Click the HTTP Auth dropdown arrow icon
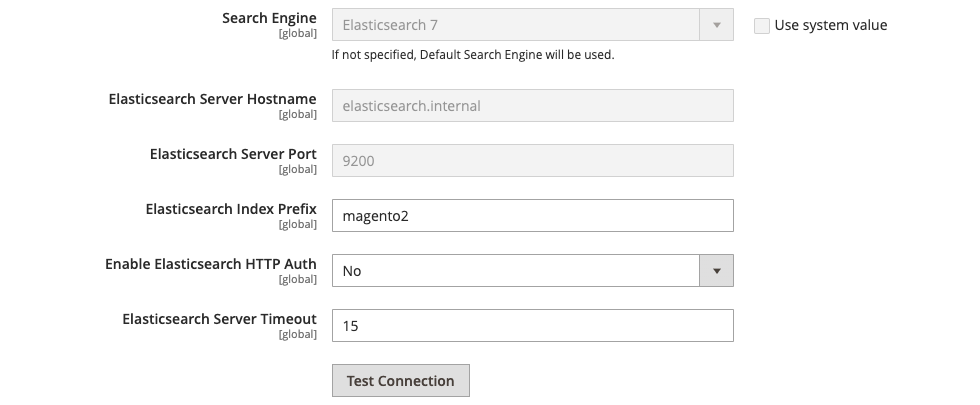The width and height of the screenshot is (980, 405). (x=716, y=271)
